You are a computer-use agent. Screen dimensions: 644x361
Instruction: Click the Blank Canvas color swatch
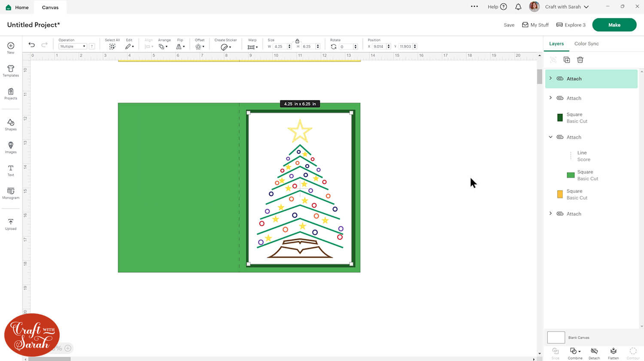(556, 337)
